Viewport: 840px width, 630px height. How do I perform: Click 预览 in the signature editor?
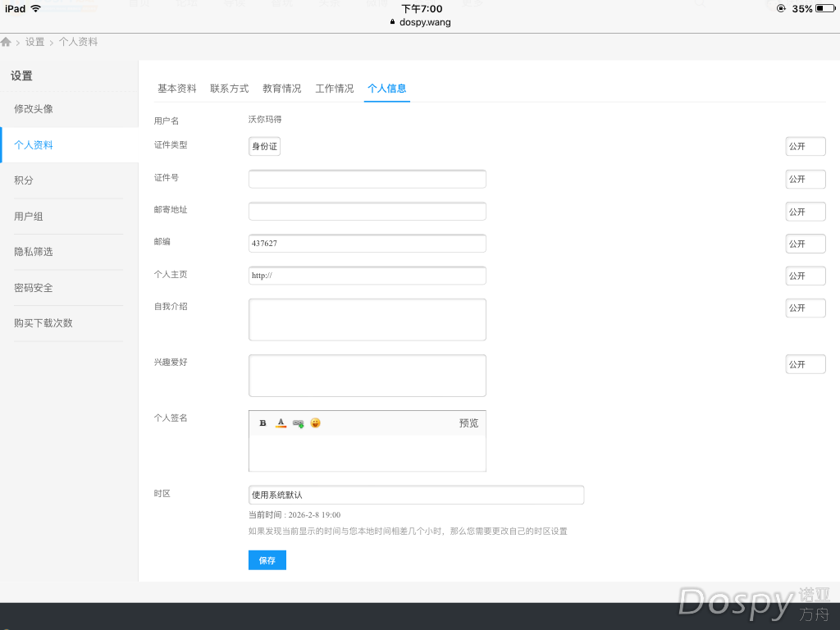tap(468, 423)
